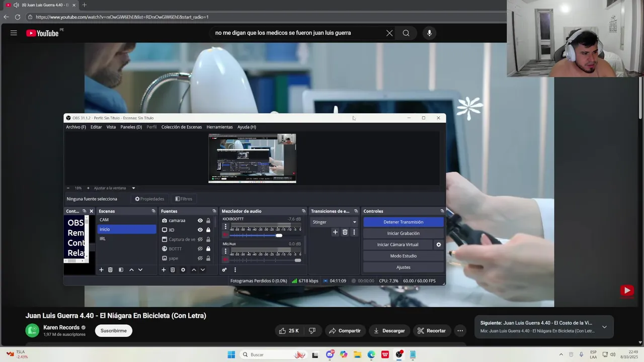
Task: Add a new source in Fuentes
Action: tap(164, 270)
